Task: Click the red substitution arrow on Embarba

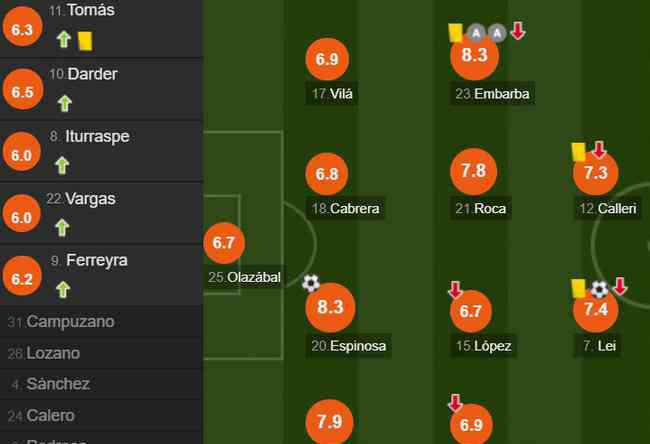Action: (x=518, y=31)
